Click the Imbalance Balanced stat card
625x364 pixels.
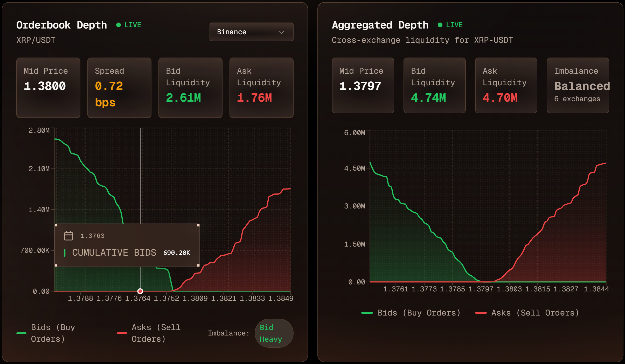click(x=578, y=86)
